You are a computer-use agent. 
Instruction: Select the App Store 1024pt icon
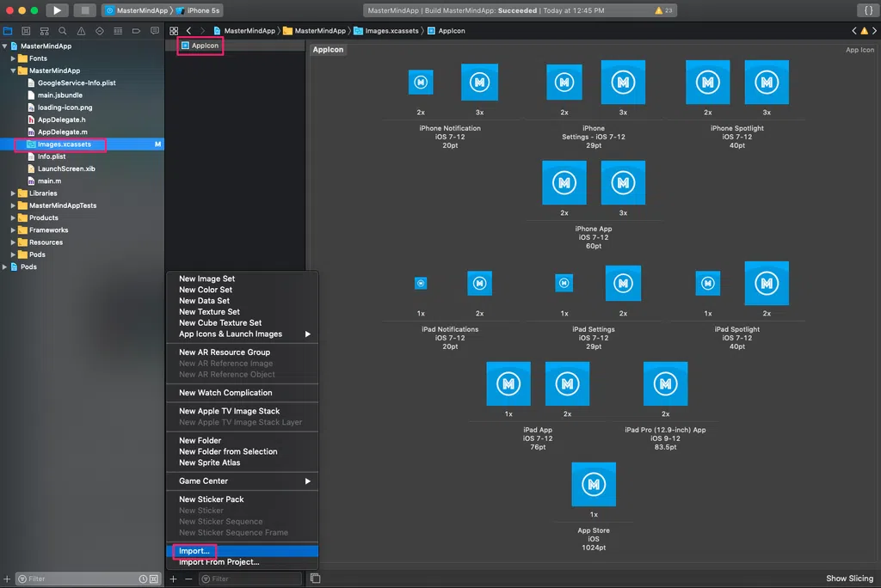[x=594, y=484]
